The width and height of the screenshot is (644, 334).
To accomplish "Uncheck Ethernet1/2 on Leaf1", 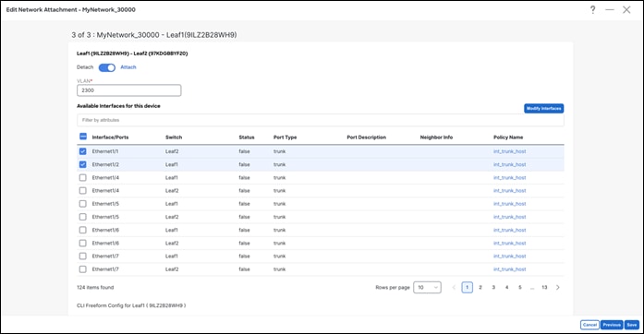I will click(x=83, y=164).
